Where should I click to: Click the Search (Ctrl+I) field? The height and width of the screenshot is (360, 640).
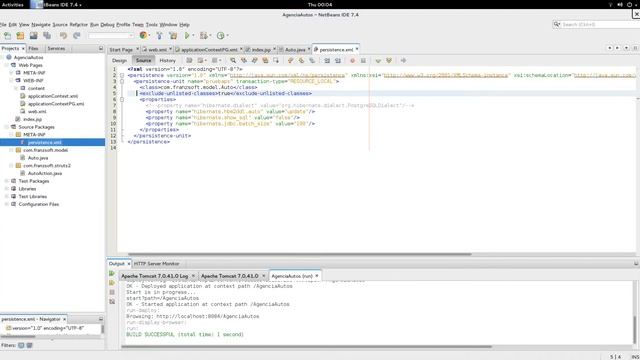tap(597, 24)
